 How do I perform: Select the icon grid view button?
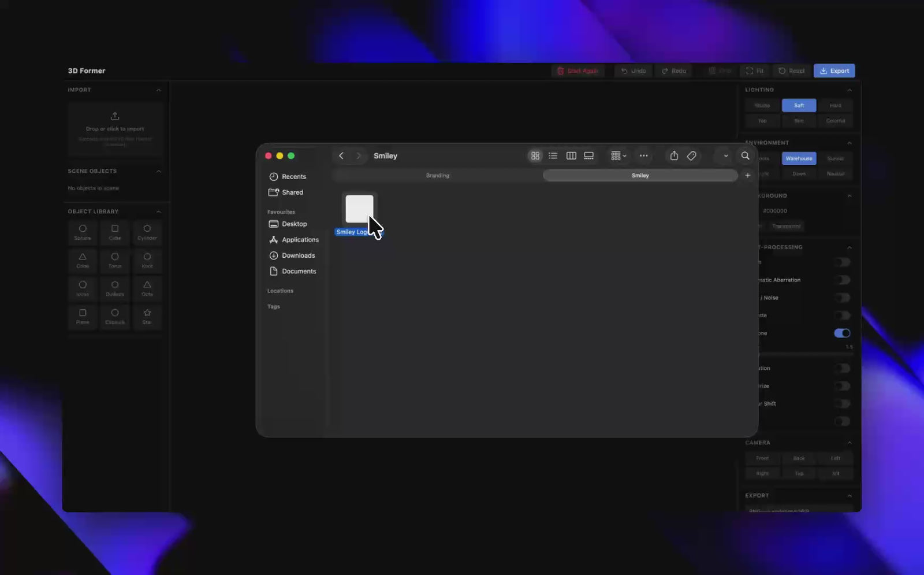(535, 156)
